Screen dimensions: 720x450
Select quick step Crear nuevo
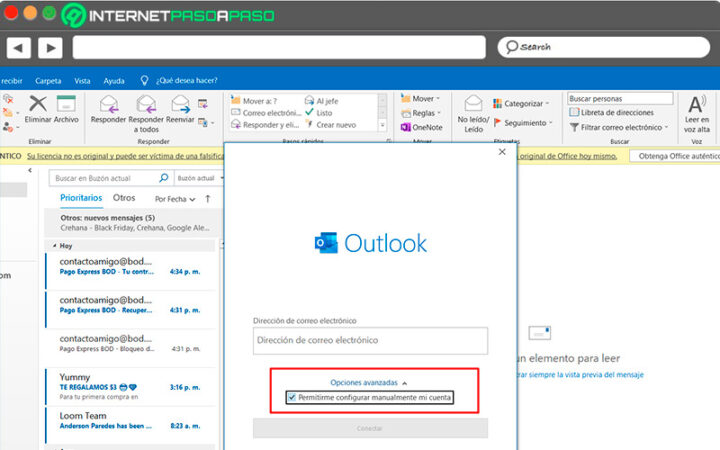pyautogui.click(x=330, y=124)
